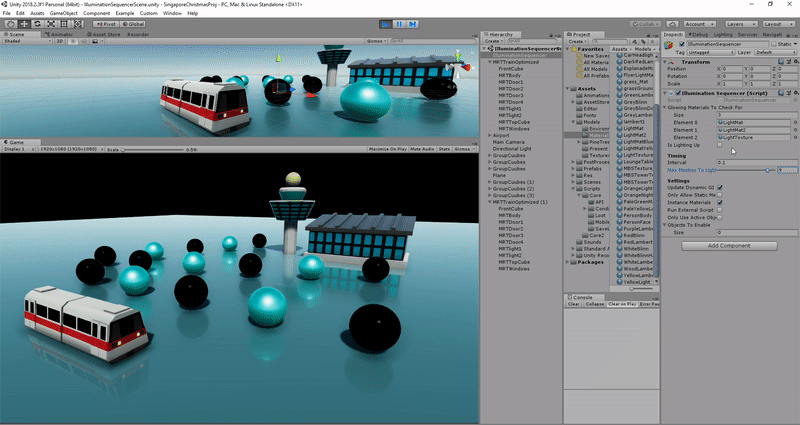Toggle the Global handle rotation button
800x425 pixels.
click(134, 24)
